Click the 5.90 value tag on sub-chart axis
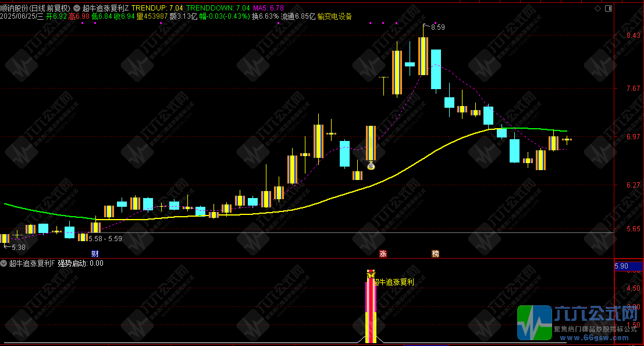Viewport: 644px width, 346px height. (621, 266)
